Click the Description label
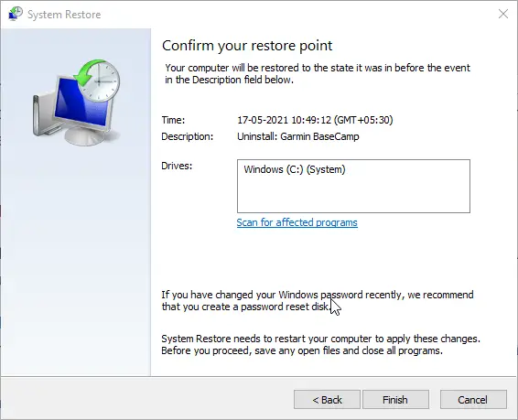518x420 pixels. click(188, 136)
